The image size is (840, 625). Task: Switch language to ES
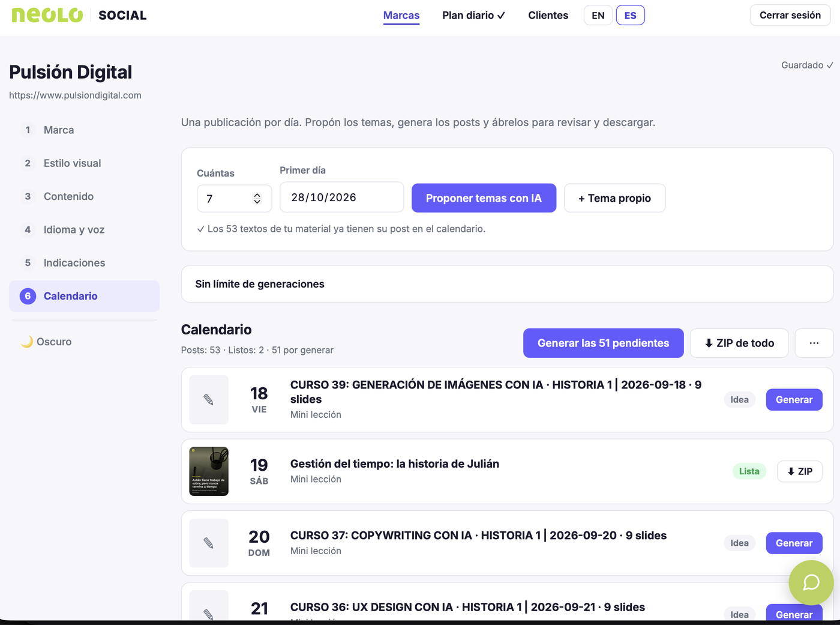pyautogui.click(x=631, y=15)
